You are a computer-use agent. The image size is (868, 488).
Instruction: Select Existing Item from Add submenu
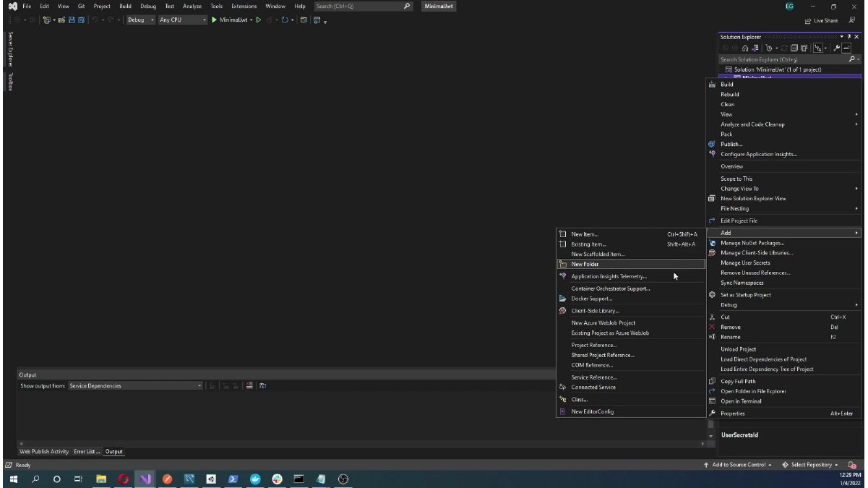click(630, 244)
